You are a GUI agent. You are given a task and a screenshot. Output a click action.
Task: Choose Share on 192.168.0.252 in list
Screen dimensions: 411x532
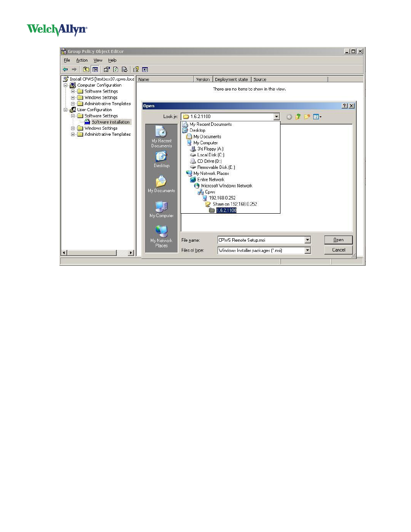pyautogui.click(x=235, y=204)
